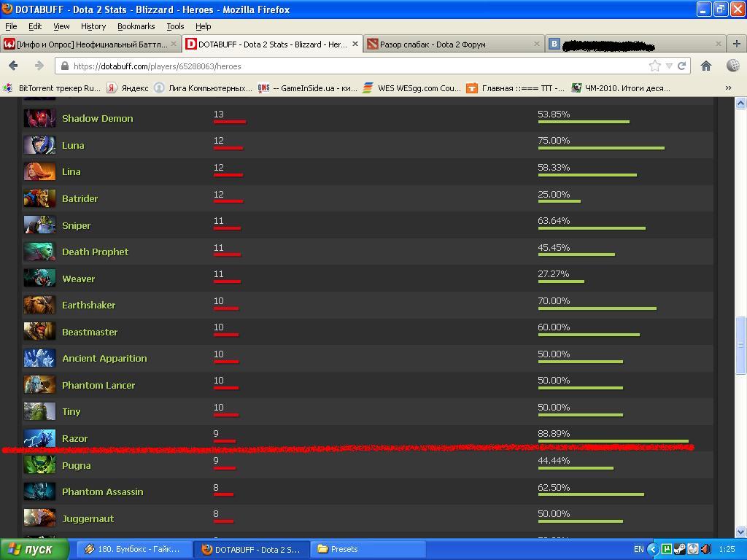Screen dimensions: 747x560
Task: Click Lina hero portrait icon
Action: pos(39,172)
